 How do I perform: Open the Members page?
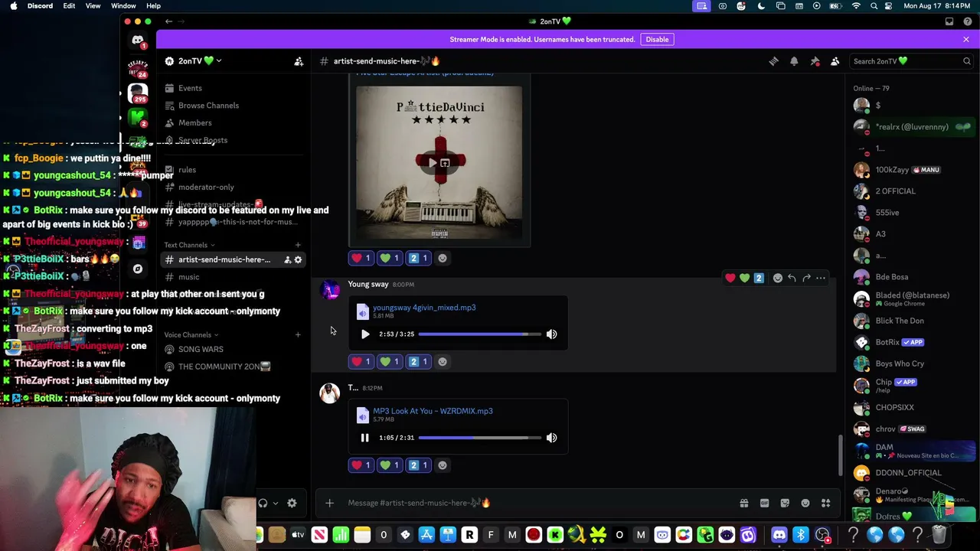(x=194, y=123)
